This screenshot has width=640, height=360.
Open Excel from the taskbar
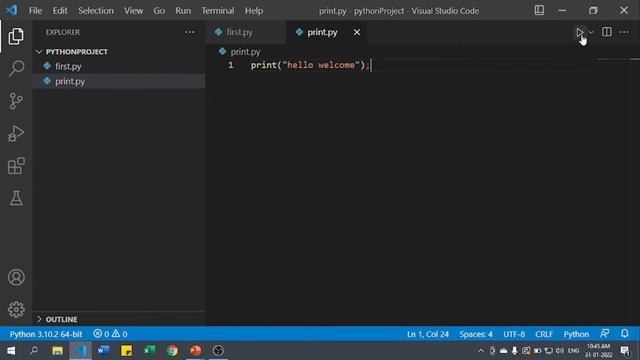pos(149,351)
